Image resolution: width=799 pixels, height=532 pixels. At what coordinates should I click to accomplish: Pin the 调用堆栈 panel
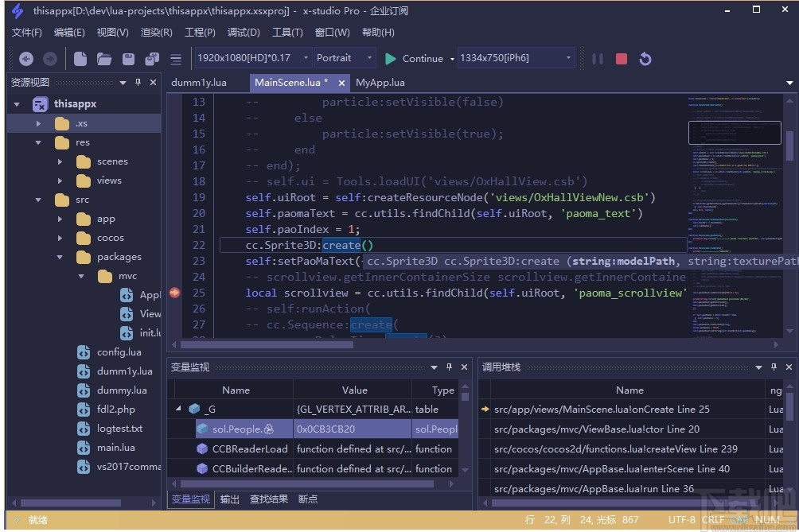pos(773,367)
